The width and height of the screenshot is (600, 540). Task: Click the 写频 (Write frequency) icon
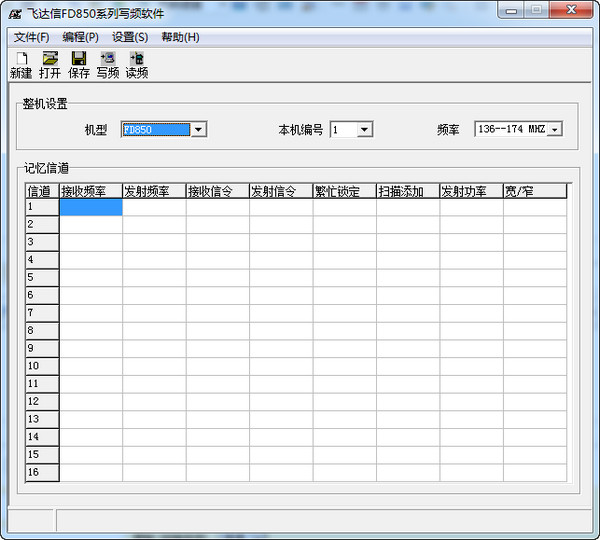[x=108, y=65]
